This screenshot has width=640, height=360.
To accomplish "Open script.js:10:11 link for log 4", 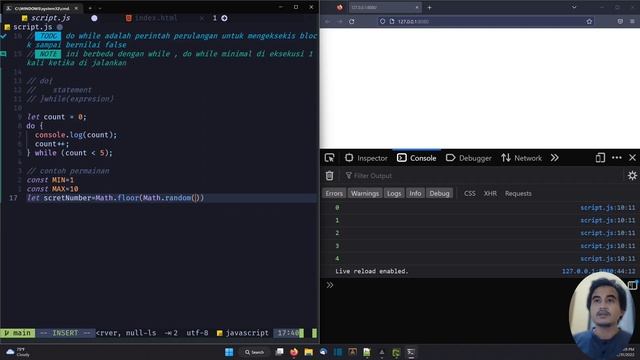I will [608, 258].
